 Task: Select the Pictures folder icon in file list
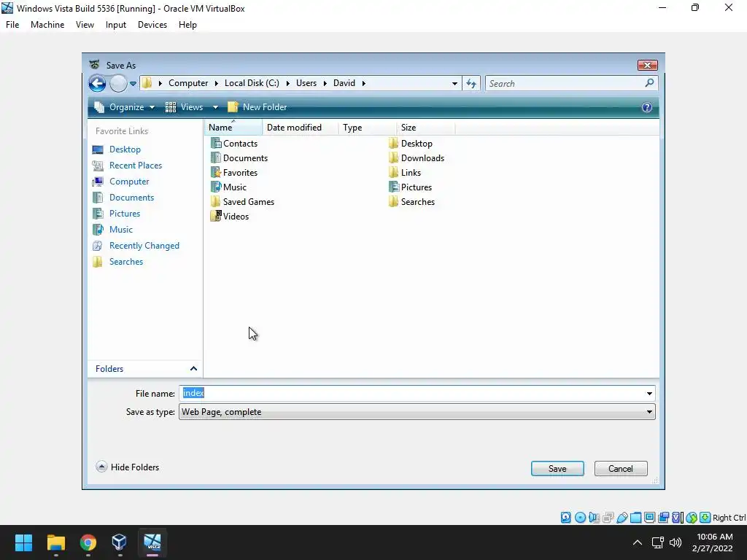[393, 187]
